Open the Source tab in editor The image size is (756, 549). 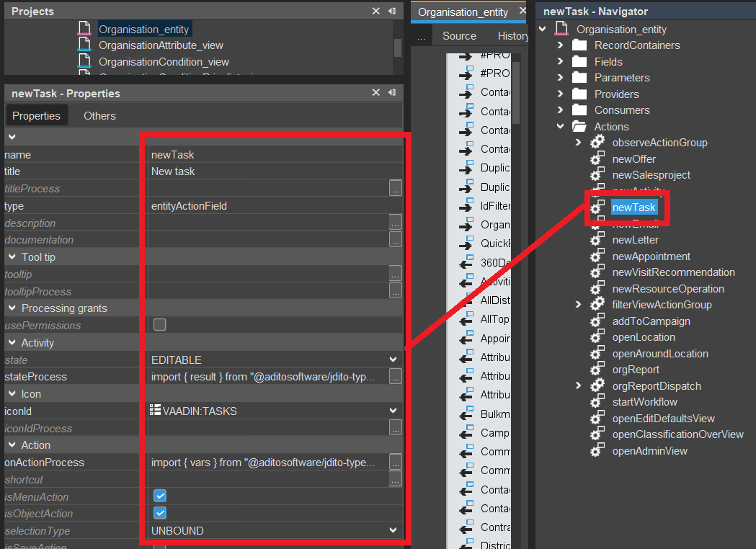tap(459, 36)
